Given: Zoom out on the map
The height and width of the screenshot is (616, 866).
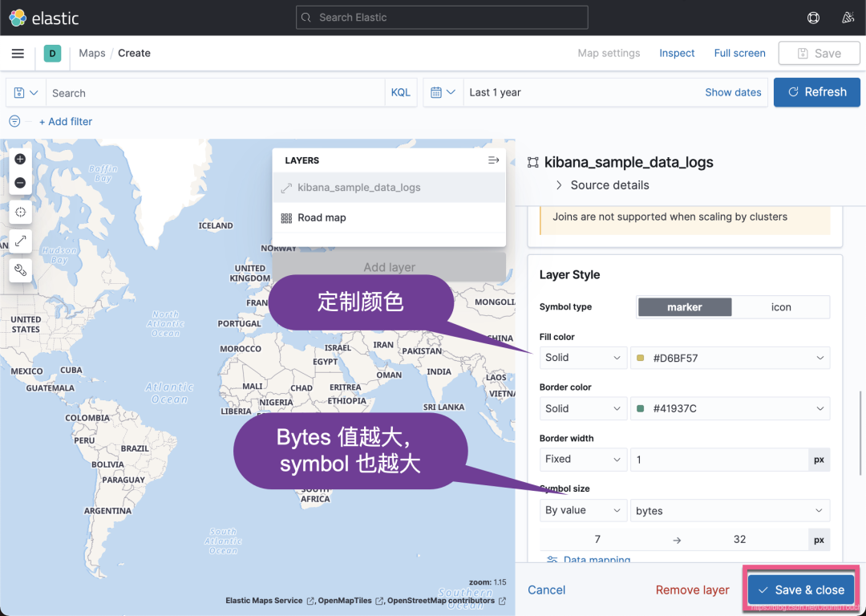Looking at the screenshot, I should [20, 183].
